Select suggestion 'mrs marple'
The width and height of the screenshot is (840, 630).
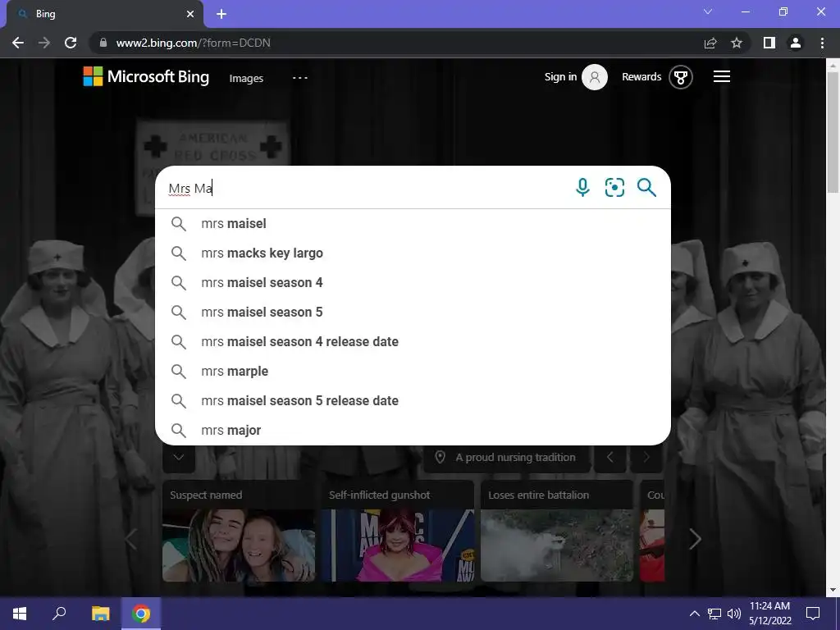pyautogui.click(x=413, y=371)
